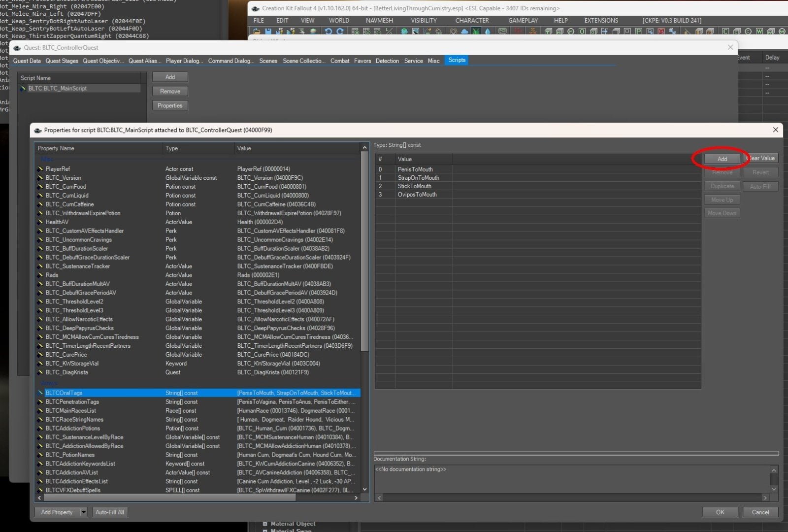Click the property icon beside HealthAV

tap(40, 222)
